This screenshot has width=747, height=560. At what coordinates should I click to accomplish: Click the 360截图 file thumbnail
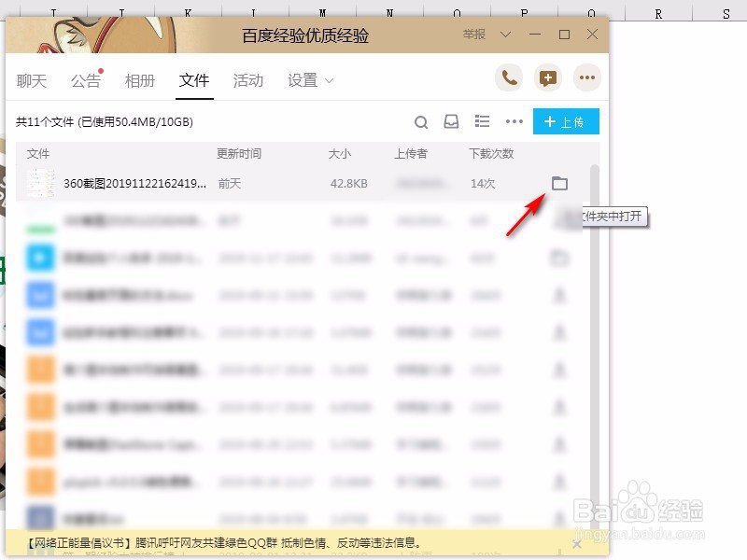(41, 183)
